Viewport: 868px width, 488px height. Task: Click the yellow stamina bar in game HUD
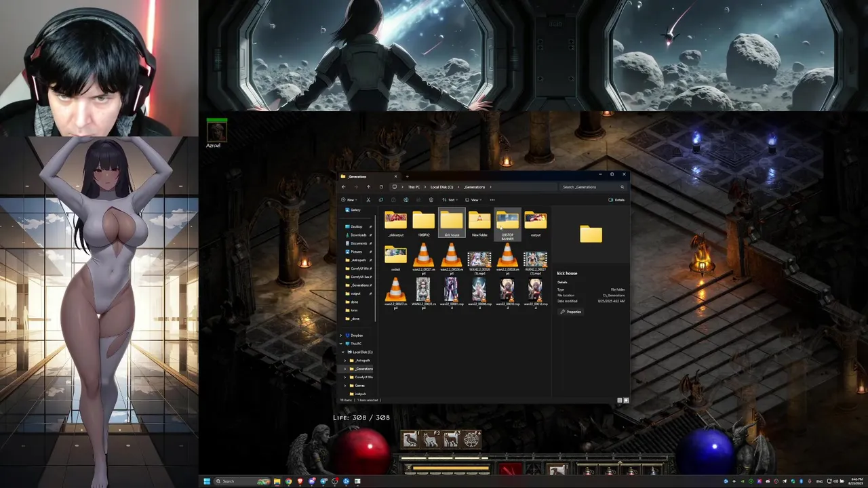click(x=450, y=468)
